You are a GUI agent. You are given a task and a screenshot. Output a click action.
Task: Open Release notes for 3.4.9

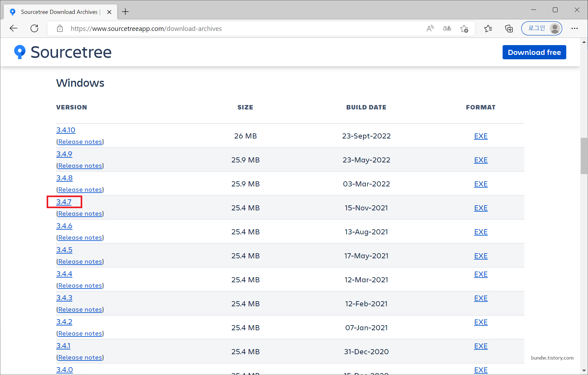tap(80, 166)
